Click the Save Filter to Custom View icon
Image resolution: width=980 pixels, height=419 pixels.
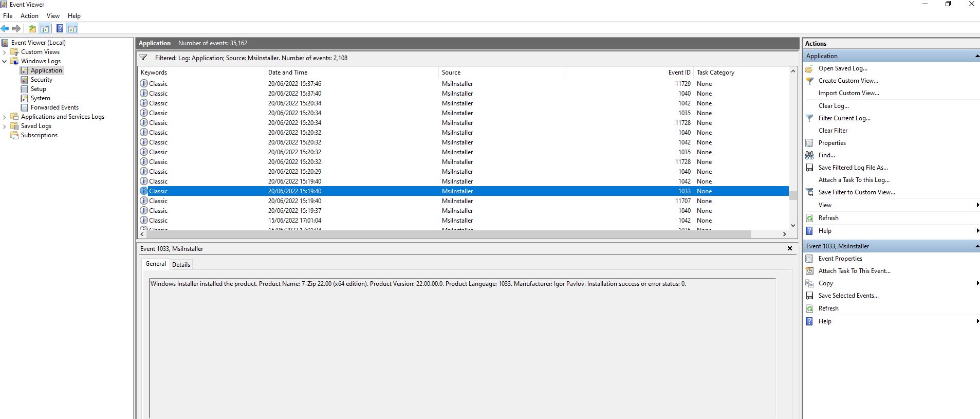click(809, 192)
